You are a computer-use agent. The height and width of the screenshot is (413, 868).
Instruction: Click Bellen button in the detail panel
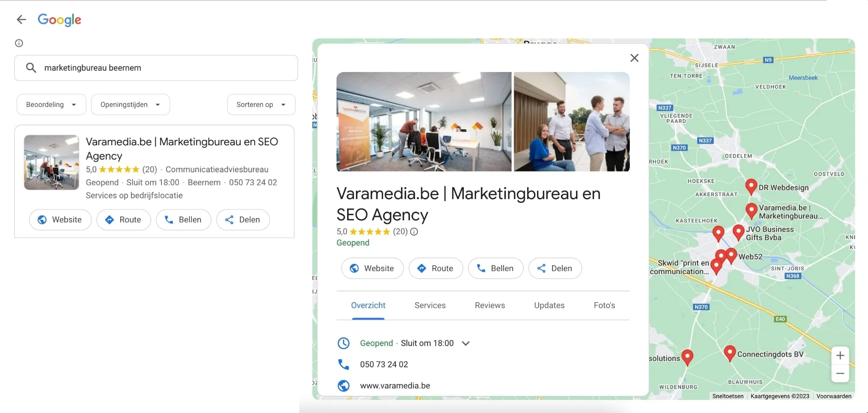[495, 269]
